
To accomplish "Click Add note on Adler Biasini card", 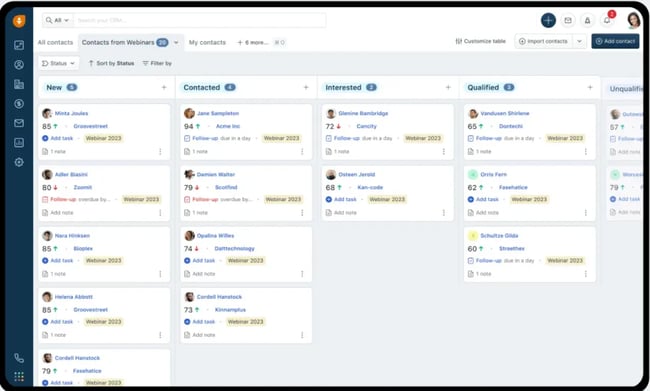I will (58, 213).
